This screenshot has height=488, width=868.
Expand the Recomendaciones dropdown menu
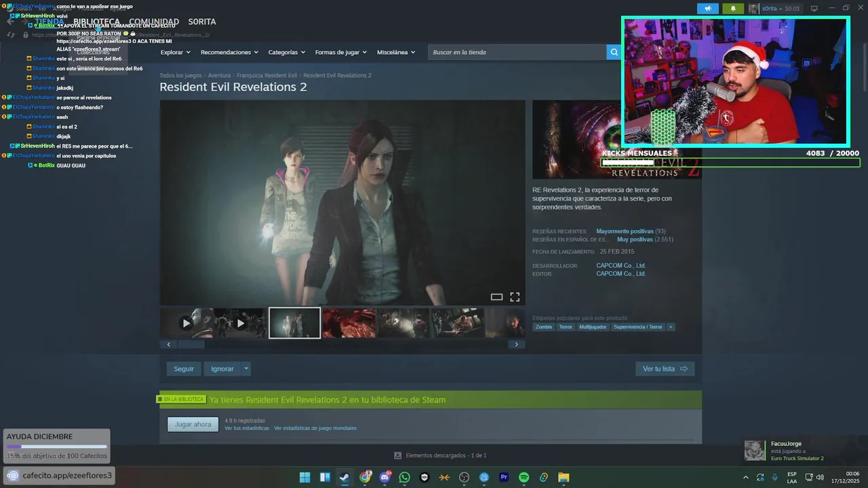tap(229, 52)
